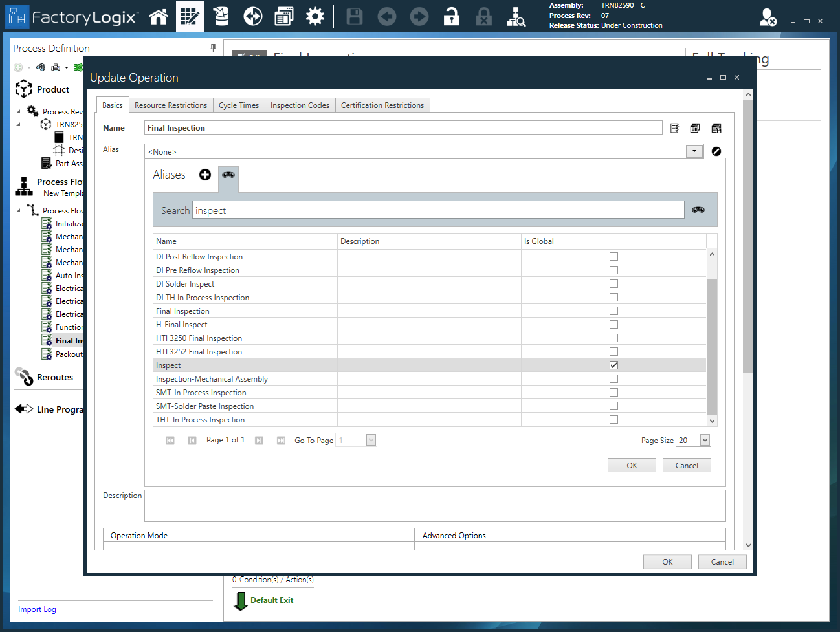This screenshot has height=632, width=840.
Task: Uncheck Is Global on the Inspect alias
Action: click(x=613, y=365)
